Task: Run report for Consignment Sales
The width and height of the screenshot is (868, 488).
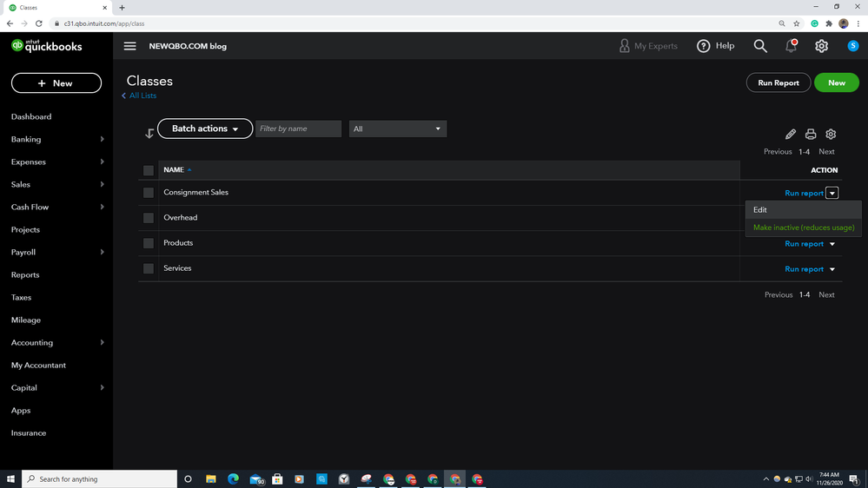Action: 804,193
